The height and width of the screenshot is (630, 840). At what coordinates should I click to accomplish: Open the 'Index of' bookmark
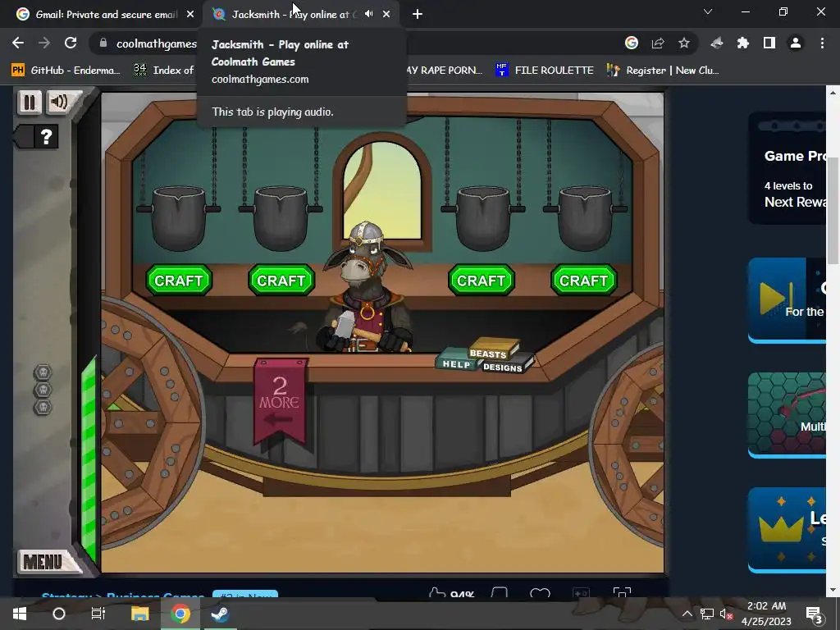[x=164, y=71]
